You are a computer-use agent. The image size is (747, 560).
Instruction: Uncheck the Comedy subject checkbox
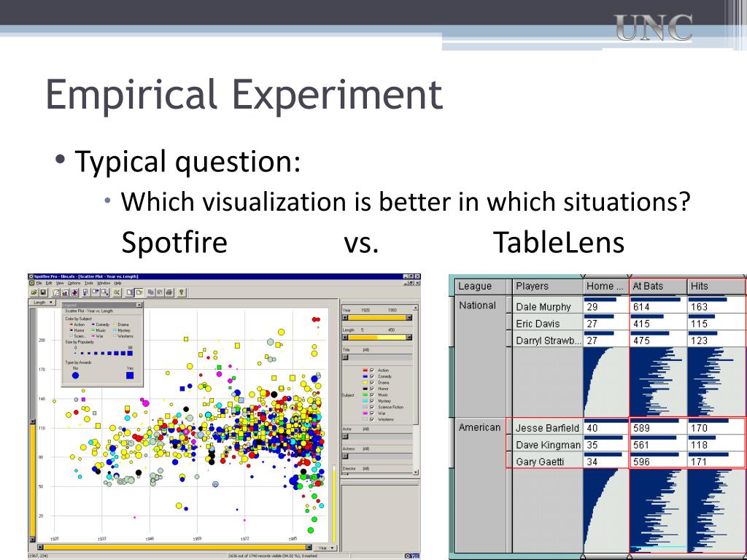click(x=372, y=376)
